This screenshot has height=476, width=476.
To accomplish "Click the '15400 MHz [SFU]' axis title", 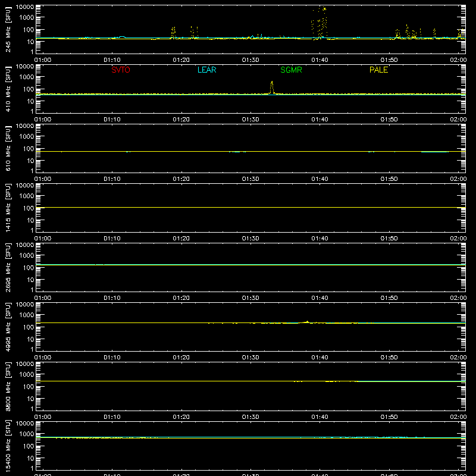I will tap(8, 446).
